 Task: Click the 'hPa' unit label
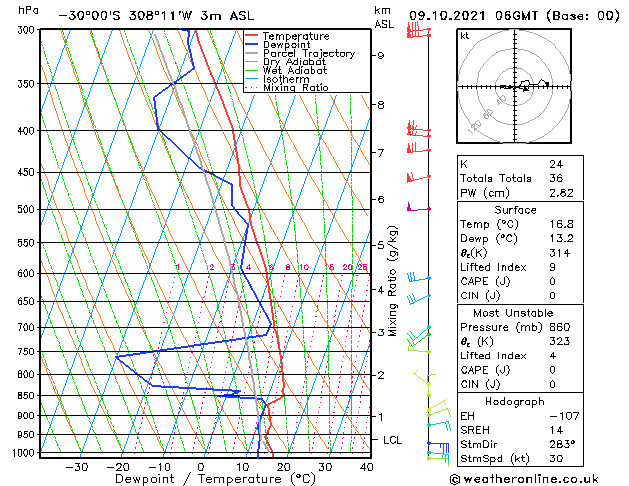tap(28, 10)
